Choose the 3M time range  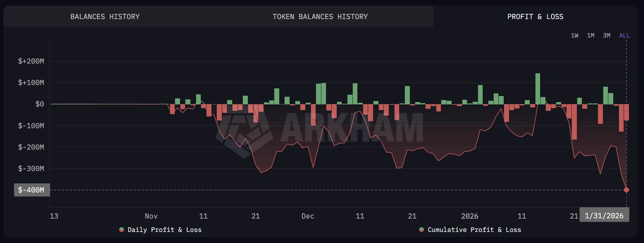click(607, 35)
